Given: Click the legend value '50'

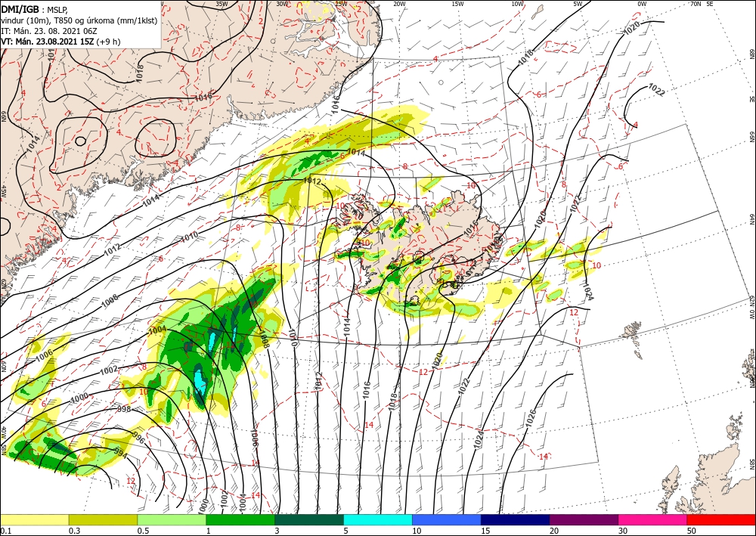Looking at the screenshot, I should coord(692,531).
